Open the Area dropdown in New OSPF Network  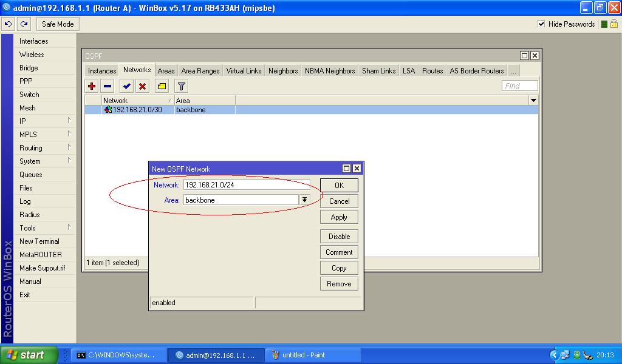coord(304,200)
